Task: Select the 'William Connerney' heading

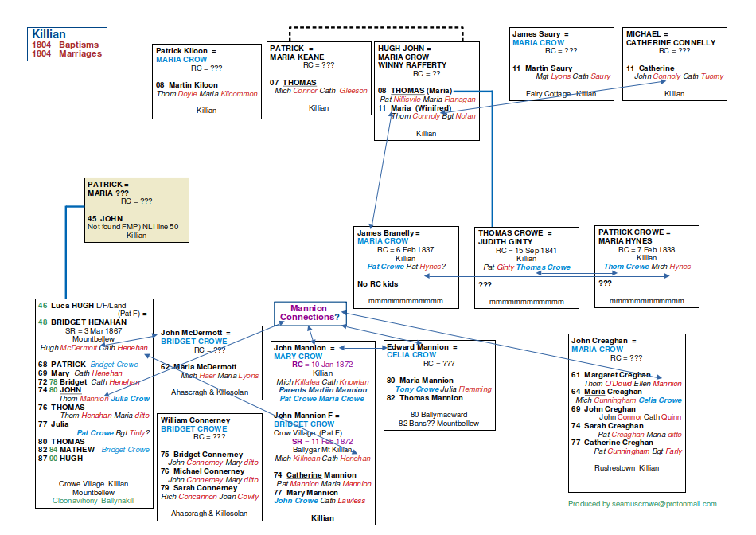Action: [195, 420]
